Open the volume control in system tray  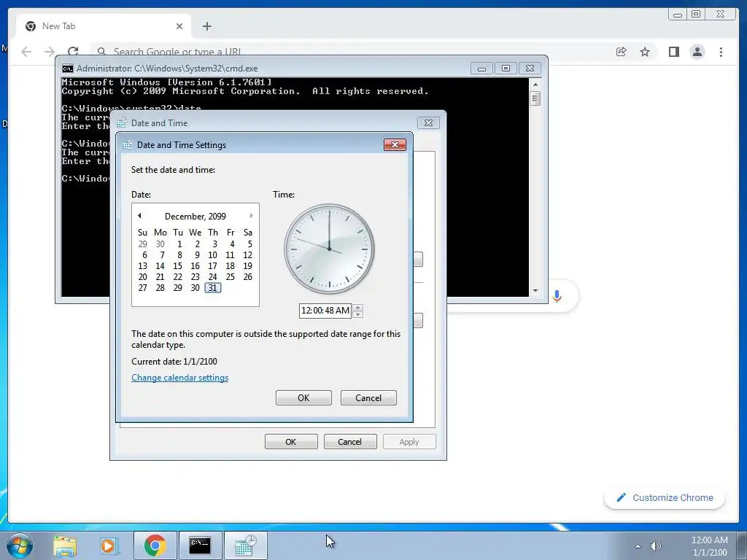coord(656,546)
